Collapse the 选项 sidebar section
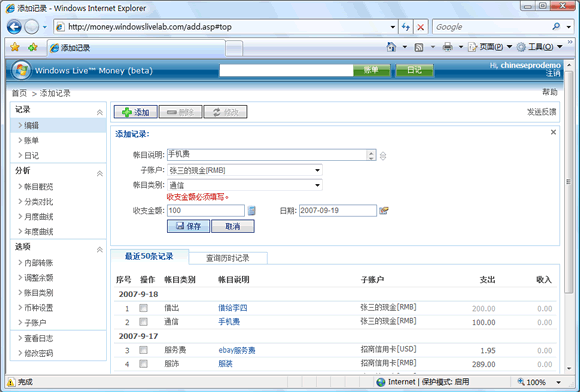Viewport: 580px width, 392px height. tap(100, 250)
